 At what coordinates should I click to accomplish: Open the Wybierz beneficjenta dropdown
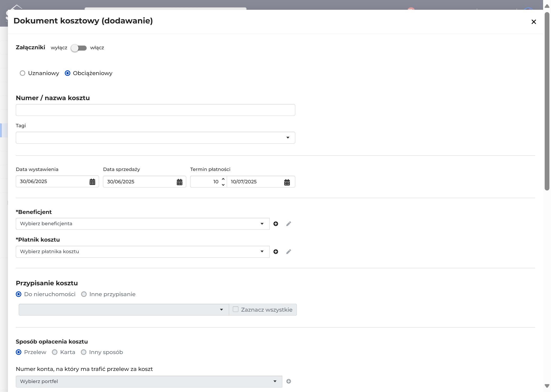click(142, 224)
